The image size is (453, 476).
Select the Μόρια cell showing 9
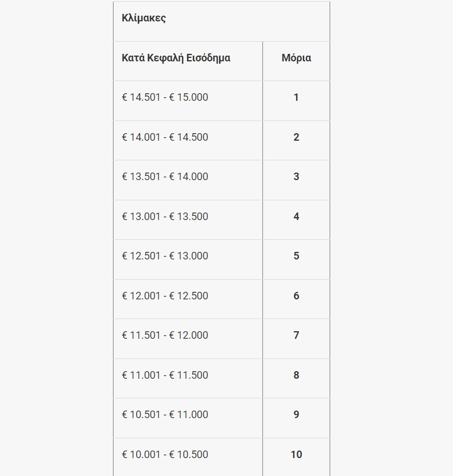click(296, 415)
